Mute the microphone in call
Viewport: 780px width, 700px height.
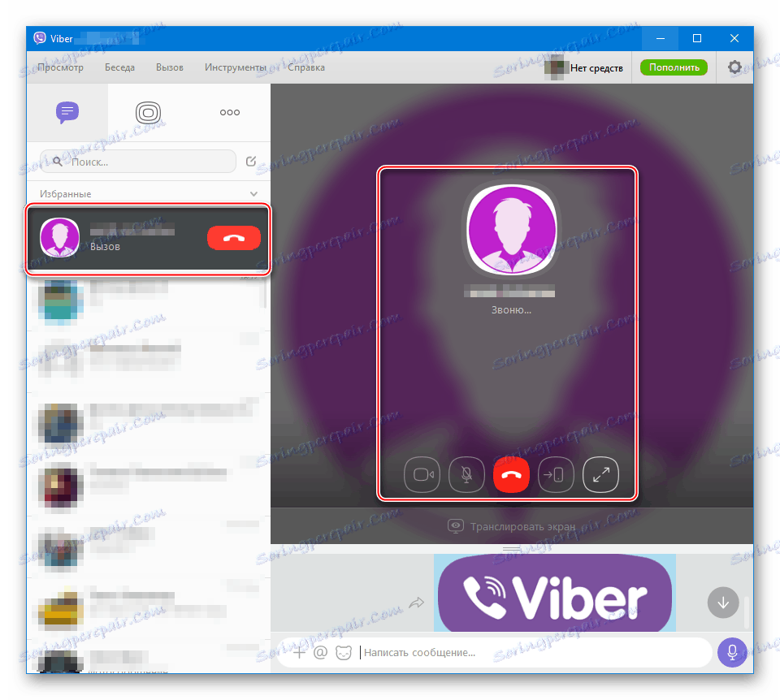[x=466, y=475]
